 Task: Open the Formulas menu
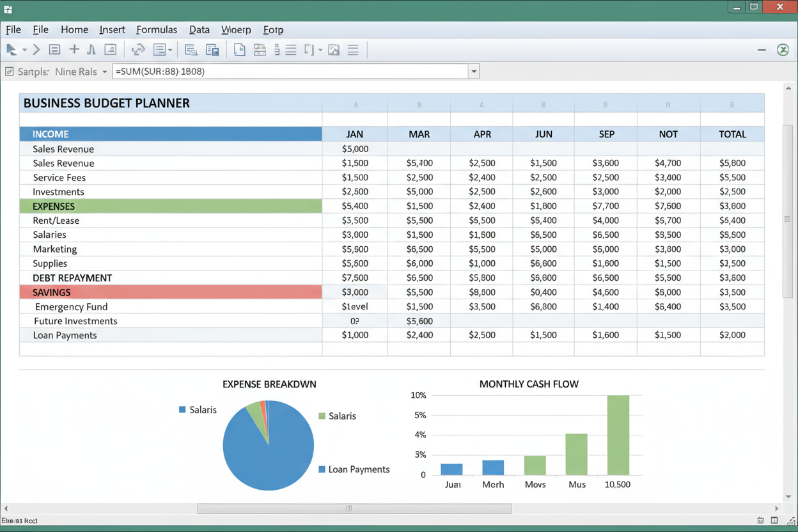tap(157, 29)
